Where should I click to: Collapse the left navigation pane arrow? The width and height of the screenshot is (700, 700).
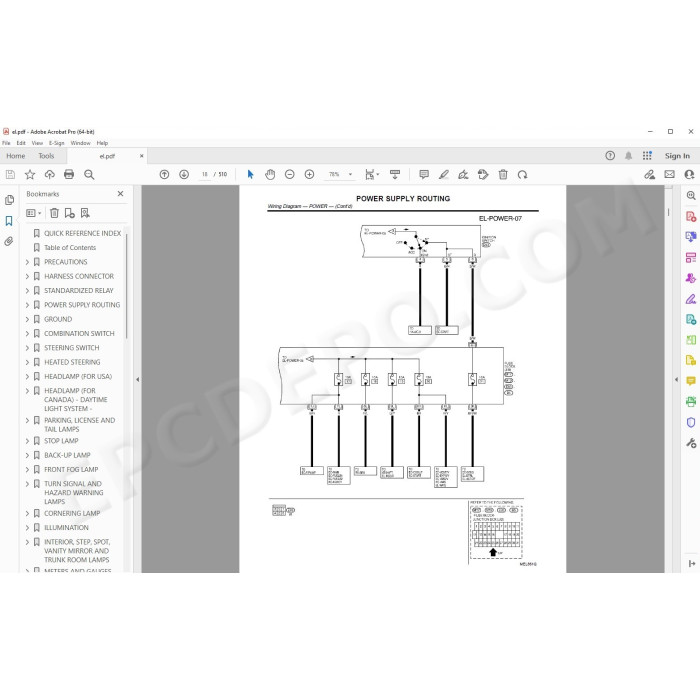[x=138, y=379]
